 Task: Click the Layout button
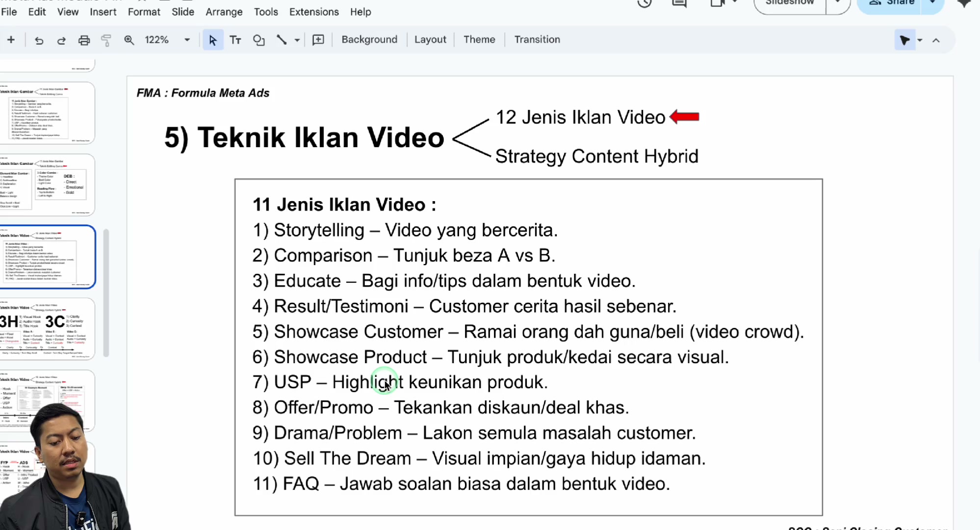click(430, 40)
